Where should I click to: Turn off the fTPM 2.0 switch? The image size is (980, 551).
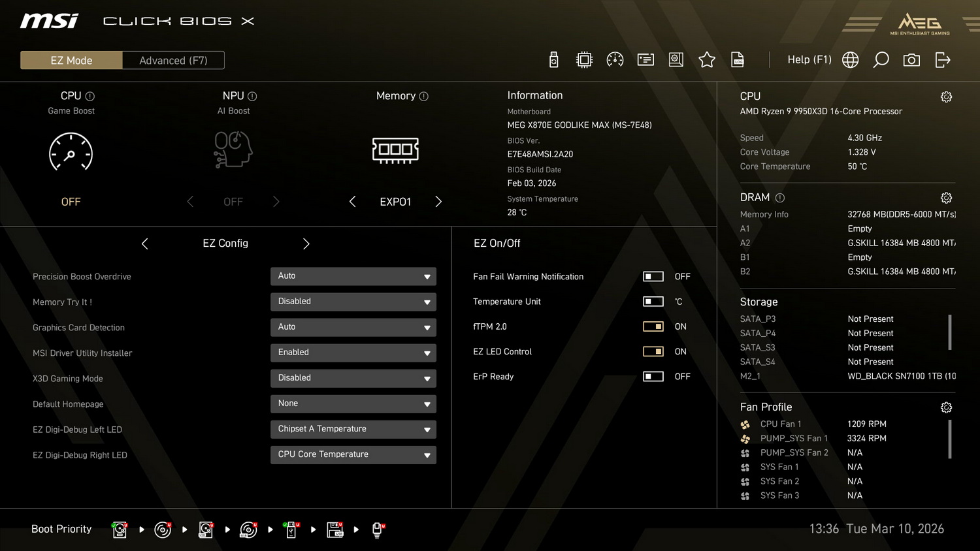pyautogui.click(x=653, y=326)
